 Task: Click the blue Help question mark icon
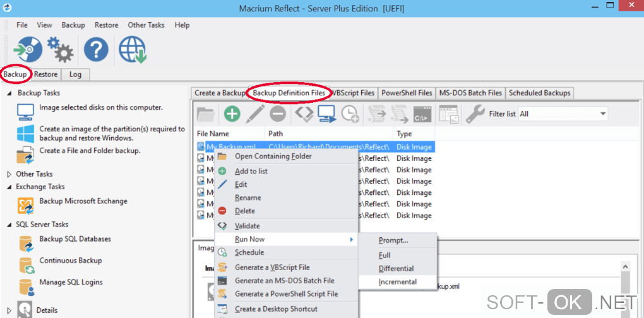click(x=96, y=50)
